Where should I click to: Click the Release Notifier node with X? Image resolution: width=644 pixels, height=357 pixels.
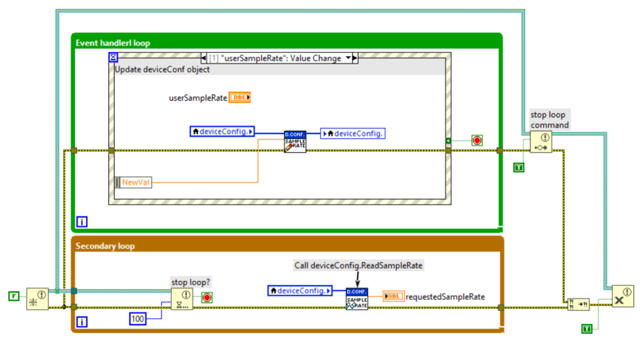[620, 295]
